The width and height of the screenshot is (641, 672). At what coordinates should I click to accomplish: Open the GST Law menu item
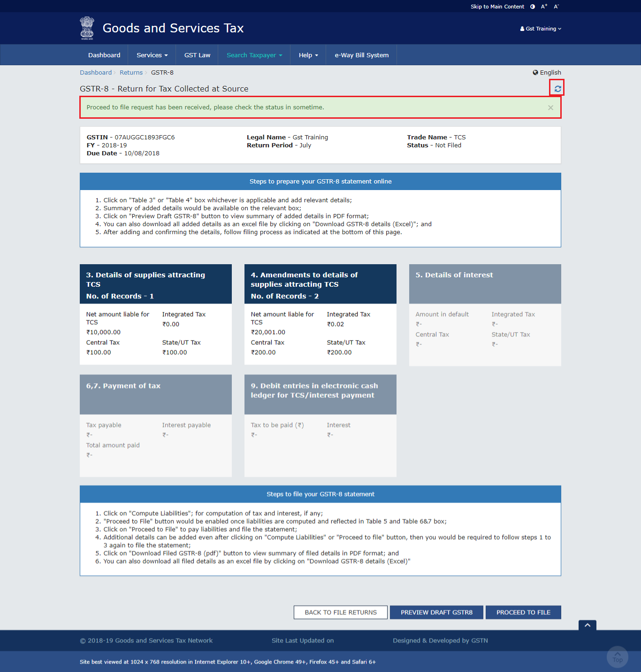point(197,55)
